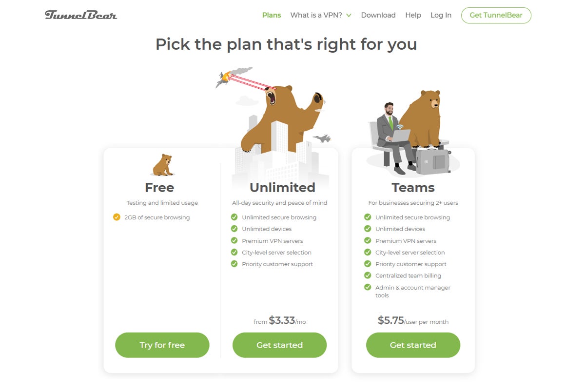585x392 pixels.
Task: Click the rocket illustration above the Unlimited plan
Action: click(x=225, y=78)
